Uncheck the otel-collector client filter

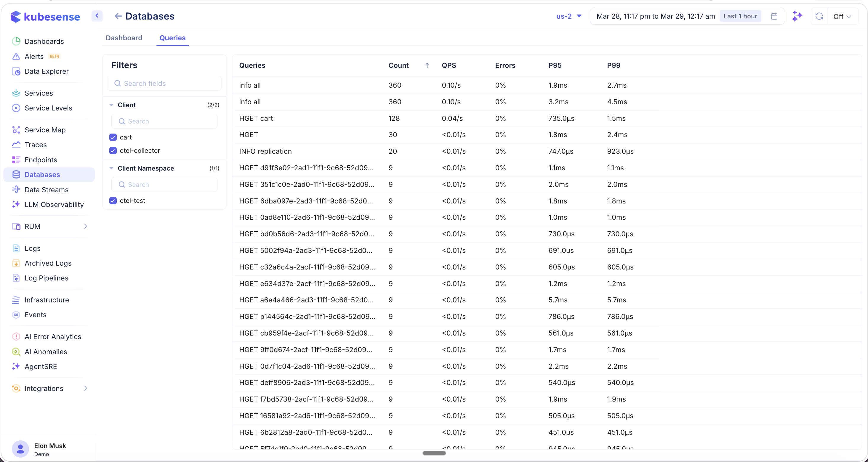click(x=113, y=150)
